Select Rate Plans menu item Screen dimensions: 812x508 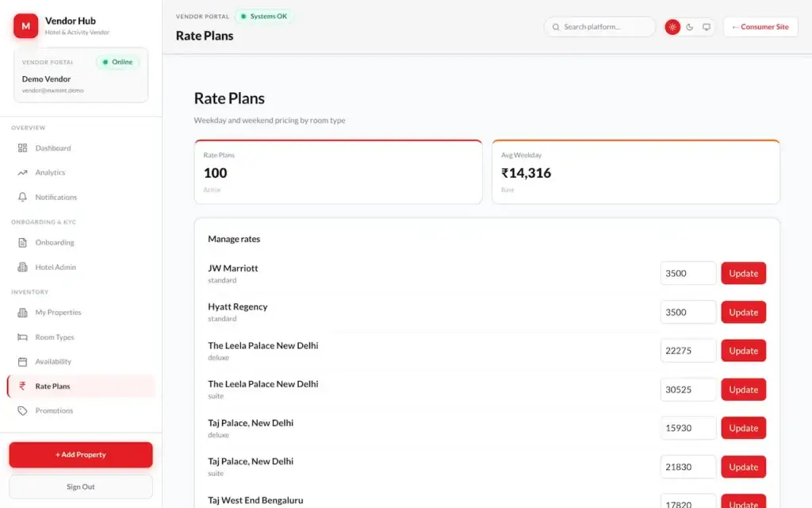pyautogui.click(x=81, y=387)
